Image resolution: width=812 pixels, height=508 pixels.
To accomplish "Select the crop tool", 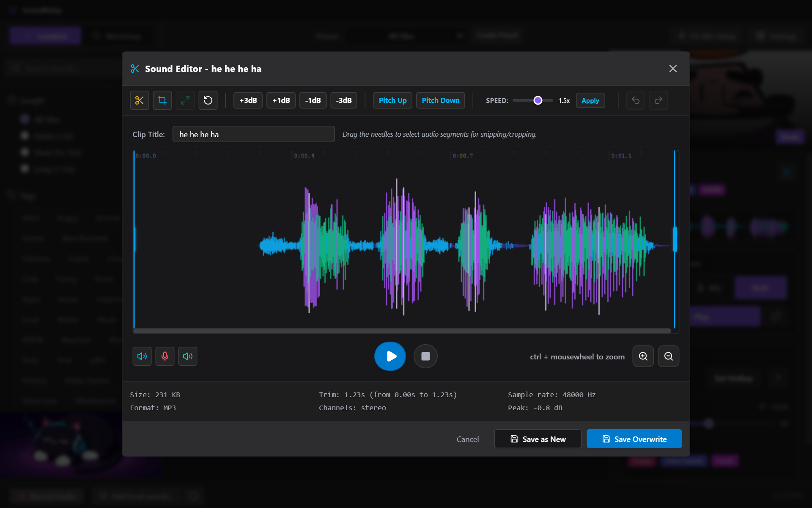I will click(162, 100).
